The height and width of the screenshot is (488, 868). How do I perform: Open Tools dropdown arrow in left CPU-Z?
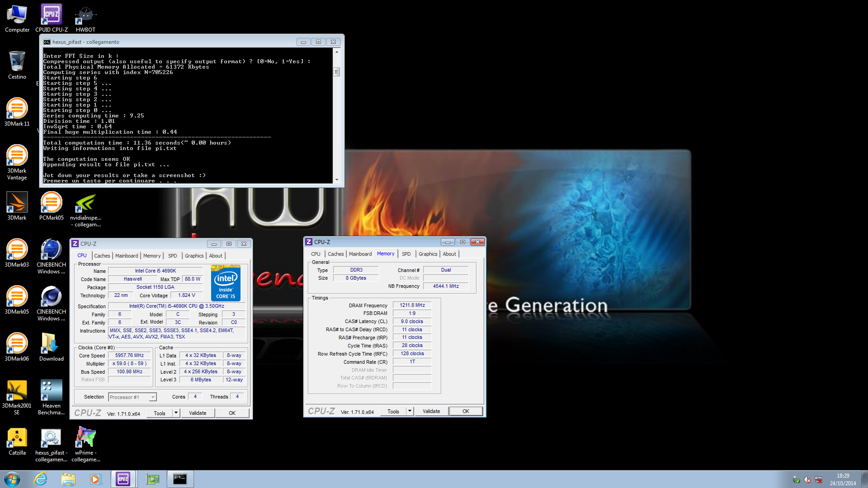[x=176, y=413]
